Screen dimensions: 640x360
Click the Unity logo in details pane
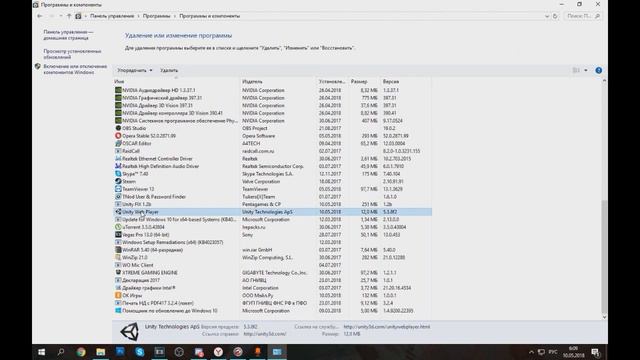[x=129, y=331]
